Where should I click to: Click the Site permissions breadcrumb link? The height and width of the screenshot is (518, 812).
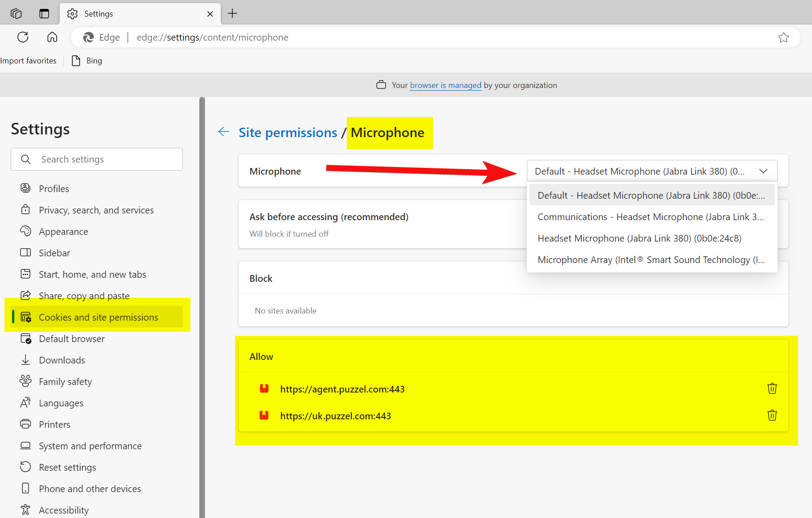pyautogui.click(x=288, y=133)
